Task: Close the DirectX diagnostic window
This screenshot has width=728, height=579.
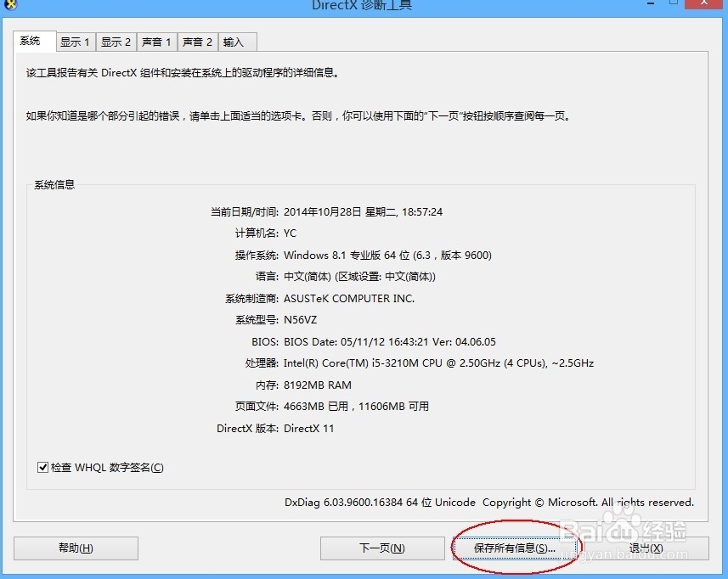Action: click(x=703, y=3)
